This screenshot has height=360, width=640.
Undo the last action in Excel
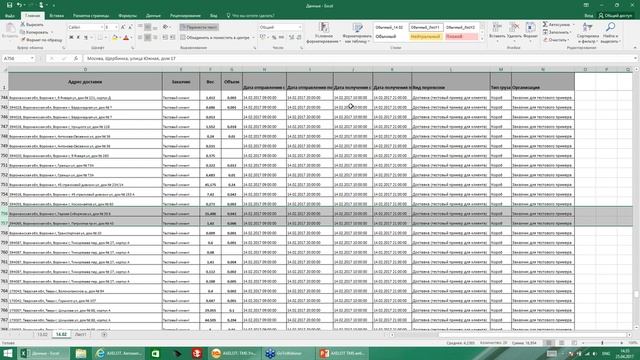[19, 5]
